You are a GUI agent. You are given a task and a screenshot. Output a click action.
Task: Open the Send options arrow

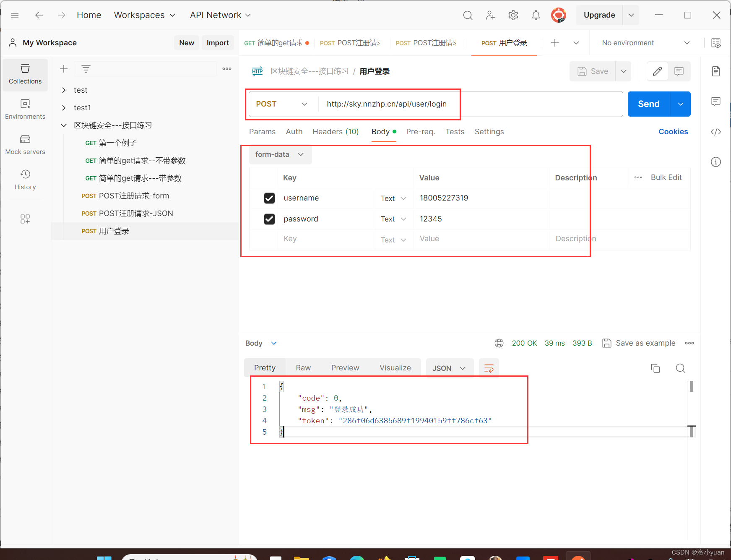(681, 104)
